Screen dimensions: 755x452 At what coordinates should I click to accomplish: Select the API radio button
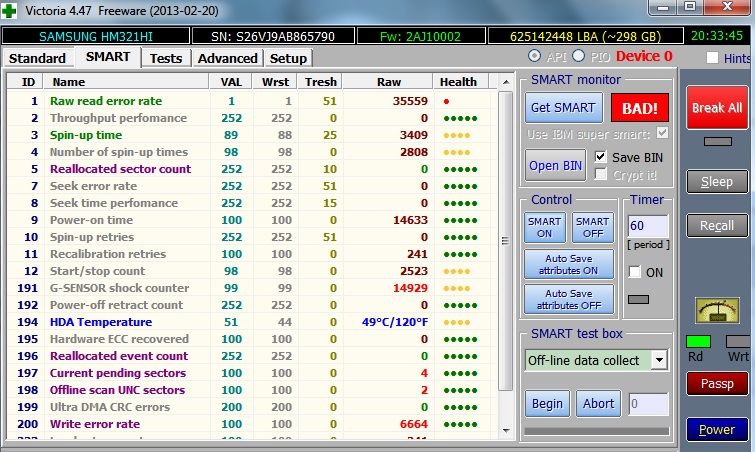click(x=535, y=55)
